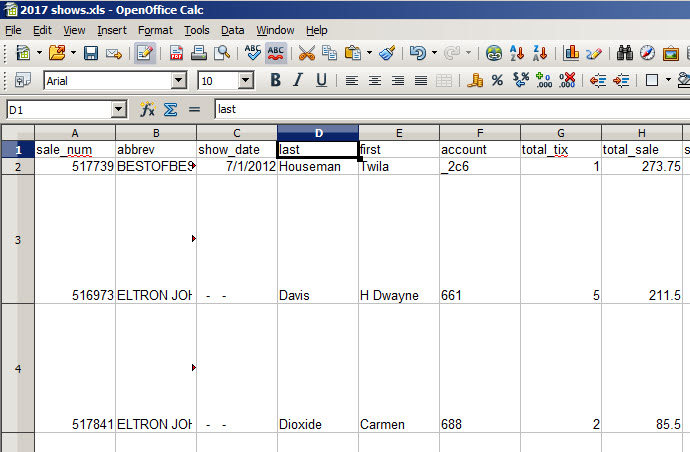690x452 pixels.
Task: Increase indent icon
Action: 621,81
